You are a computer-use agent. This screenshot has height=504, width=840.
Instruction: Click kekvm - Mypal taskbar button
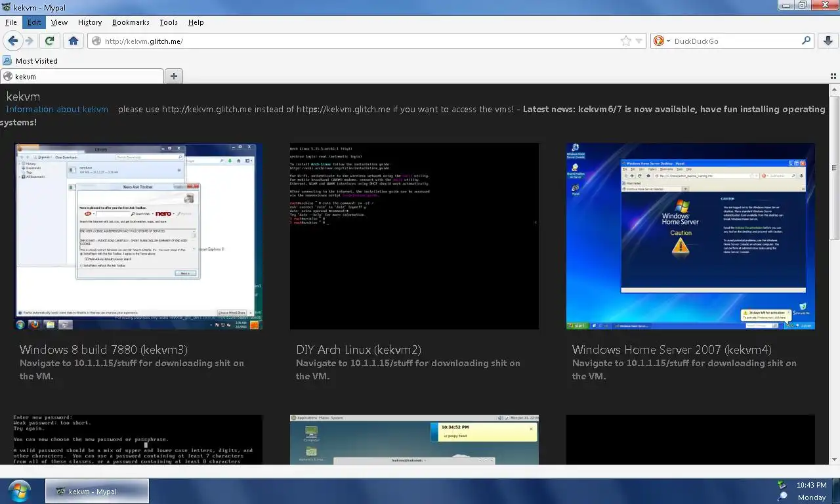[97, 491]
